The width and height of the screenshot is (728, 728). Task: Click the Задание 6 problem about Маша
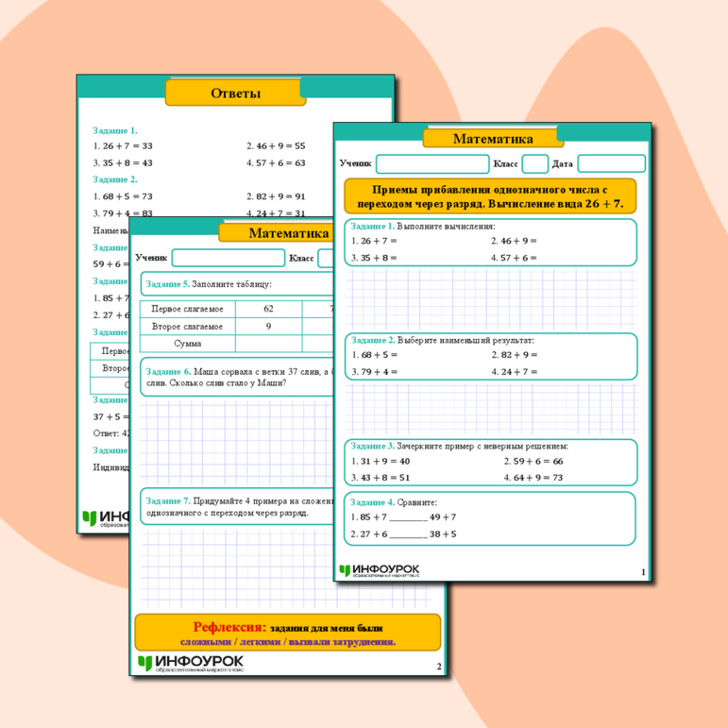[x=236, y=378]
